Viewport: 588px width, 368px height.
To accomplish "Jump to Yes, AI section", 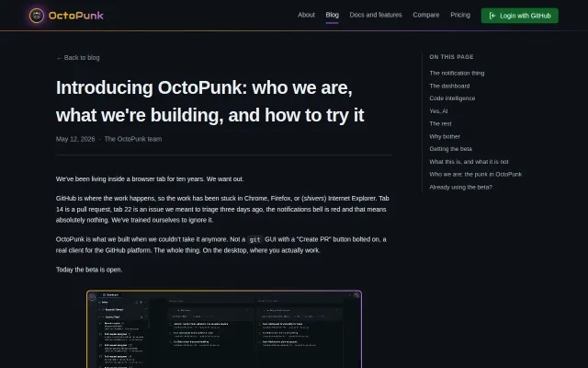I will tap(438, 111).
